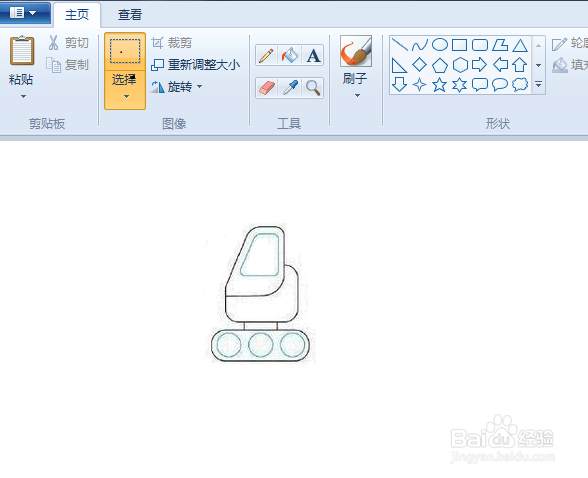Select the Fill with color bucket tool
The image size is (588, 478).
[290, 56]
